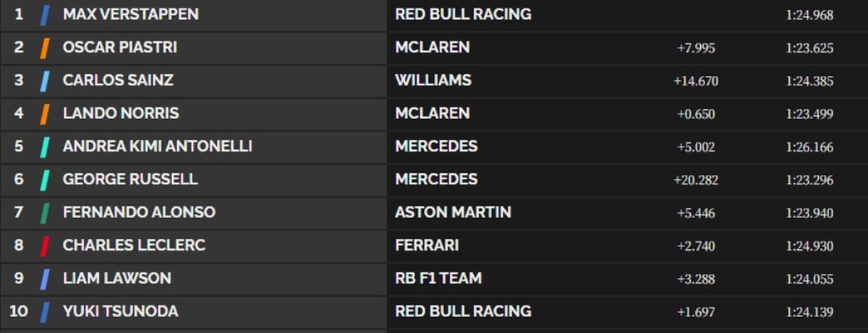Click Oscar Piastri's +7.995 gap value
Viewport: 868px width, 333px height.
pos(696,48)
